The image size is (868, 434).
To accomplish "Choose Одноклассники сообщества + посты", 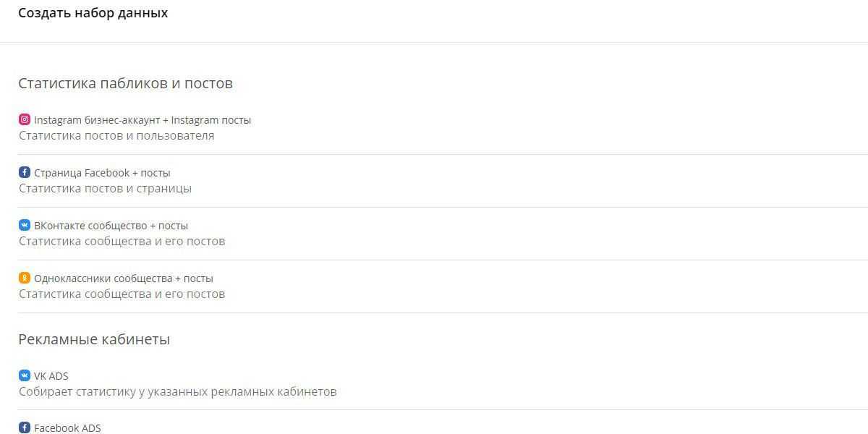I will (124, 278).
